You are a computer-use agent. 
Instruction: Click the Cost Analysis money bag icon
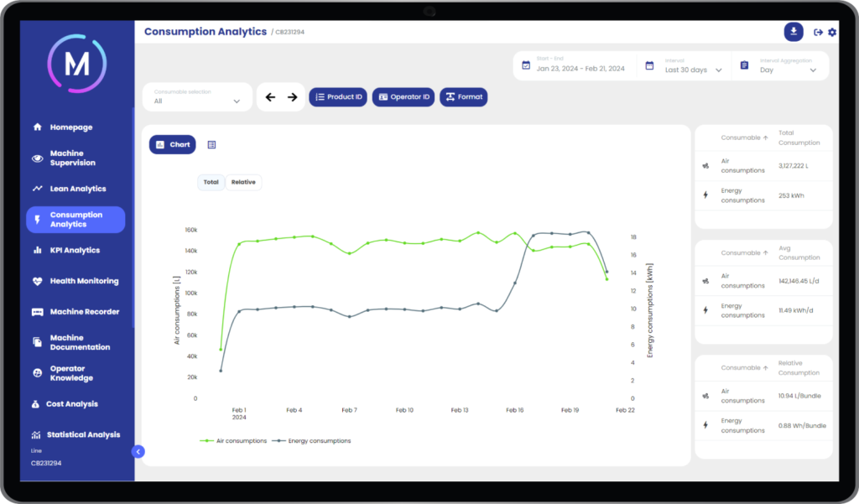point(35,404)
